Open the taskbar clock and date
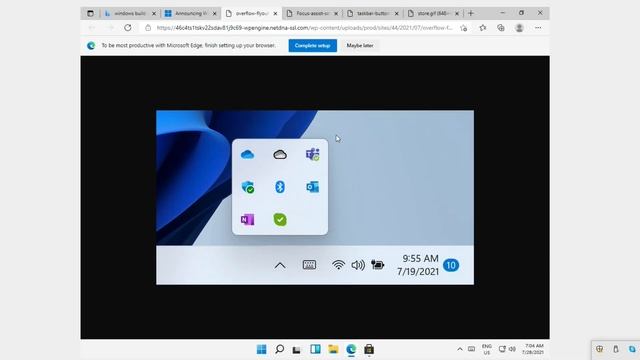This screenshot has height=360, width=640. click(533, 349)
